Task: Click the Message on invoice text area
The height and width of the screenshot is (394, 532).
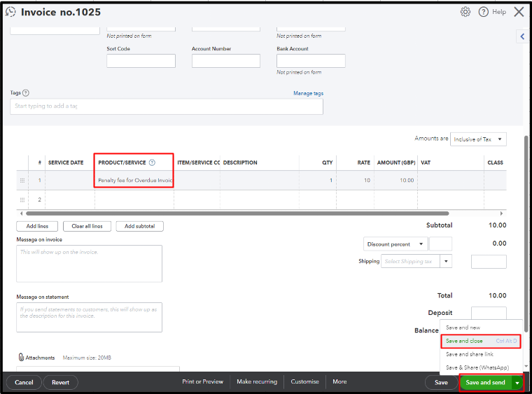Action: tap(89, 264)
